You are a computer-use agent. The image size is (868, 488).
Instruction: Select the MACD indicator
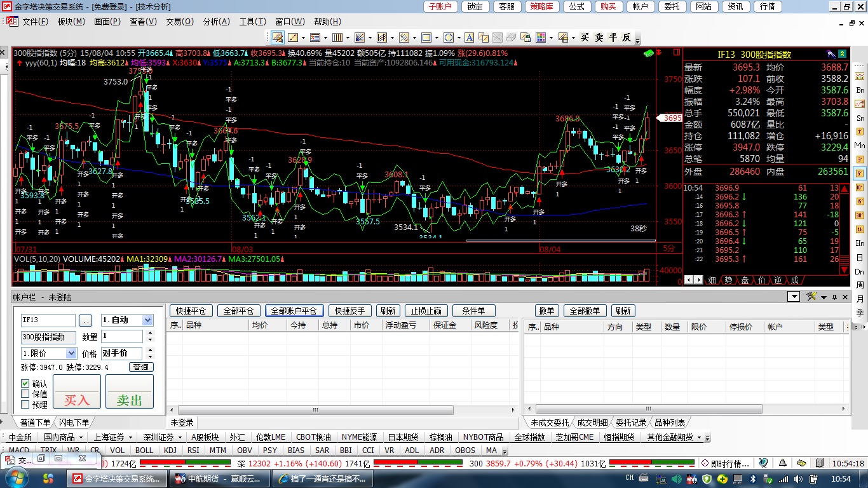pos(19,451)
